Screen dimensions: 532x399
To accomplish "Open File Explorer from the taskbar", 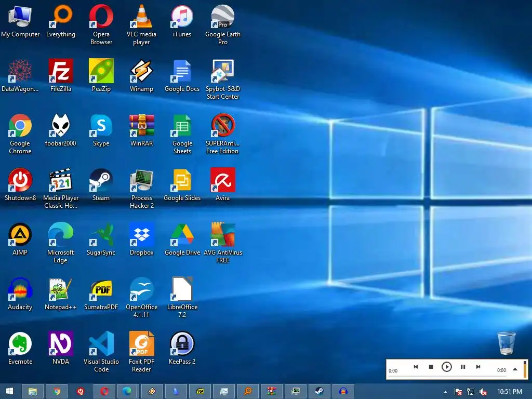I will (x=33, y=392).
